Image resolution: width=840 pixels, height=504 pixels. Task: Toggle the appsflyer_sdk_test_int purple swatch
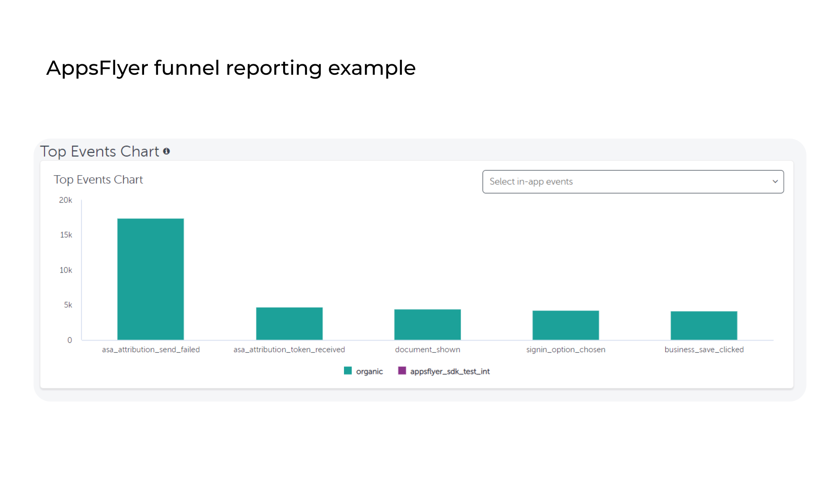[402, 370]
